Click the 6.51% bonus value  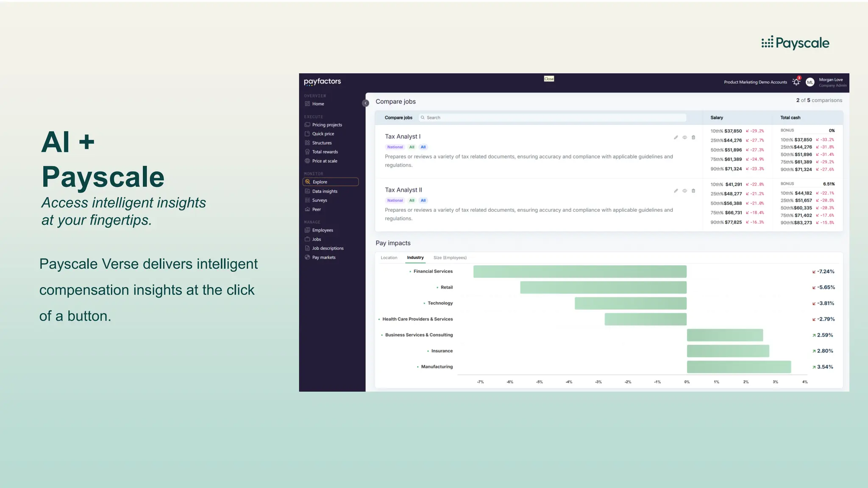click(x=829, y=184)
